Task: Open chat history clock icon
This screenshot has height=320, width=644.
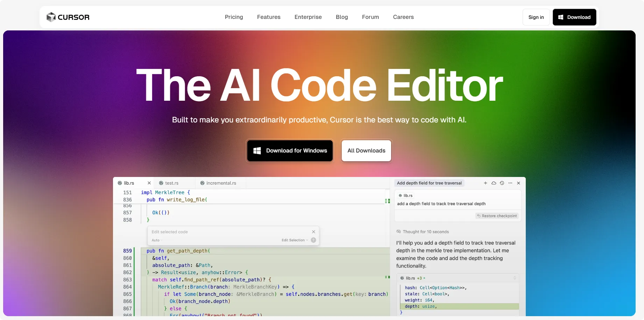Action: tap(502, 183)
